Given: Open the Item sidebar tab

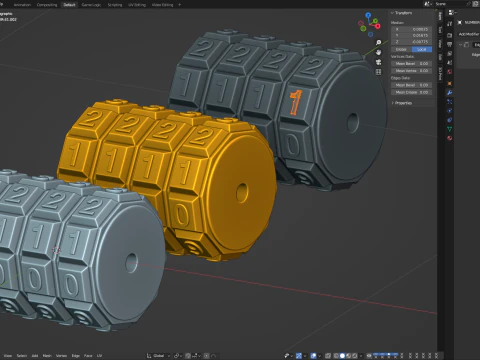Looking at the screenshot, I should click(x=440, y=16).
